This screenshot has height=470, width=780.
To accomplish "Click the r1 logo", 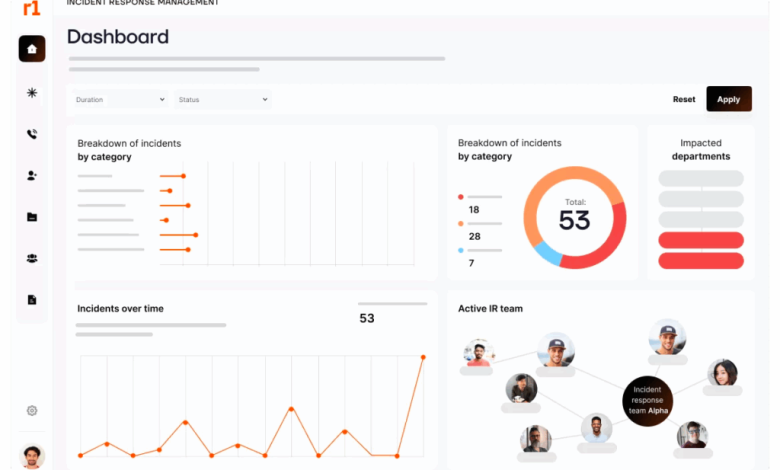I will [x=31, y=8].
